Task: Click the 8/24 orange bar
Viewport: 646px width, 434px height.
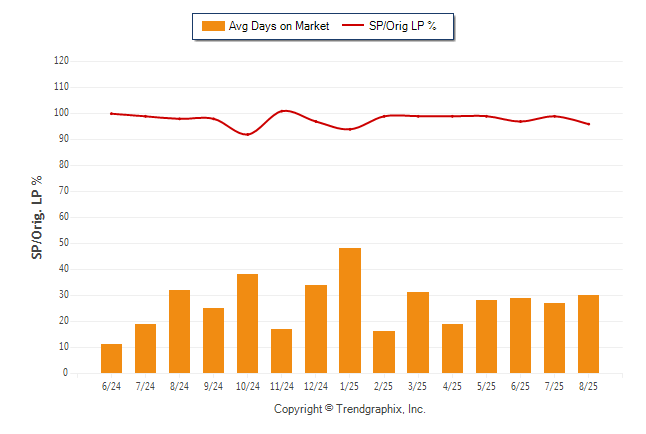Action: tap(180, 331)
